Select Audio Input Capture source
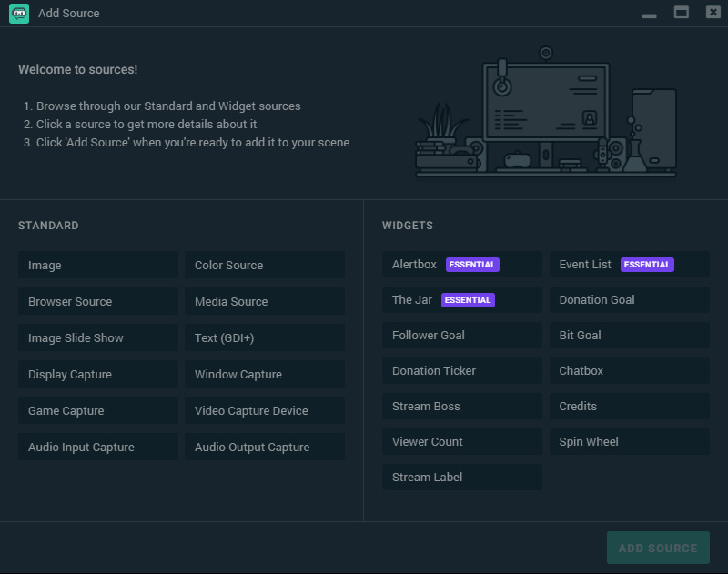 pyautogui.click(x=97, y=447)
